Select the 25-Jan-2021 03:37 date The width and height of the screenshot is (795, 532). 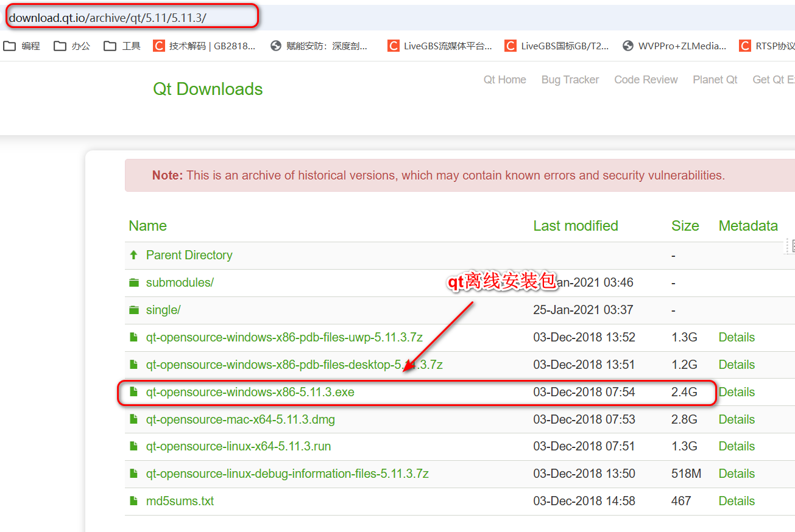click(583, 310)
